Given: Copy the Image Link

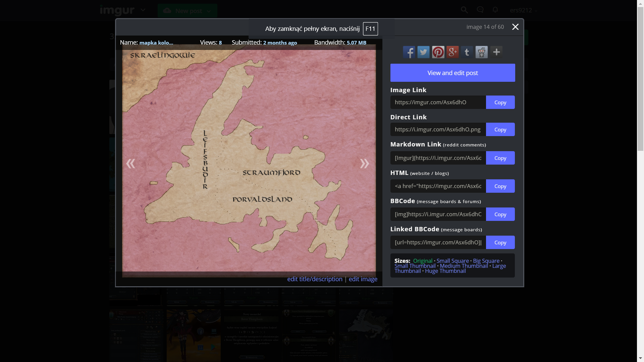Looking at the screenshot, I should click(x=500, y=102).
